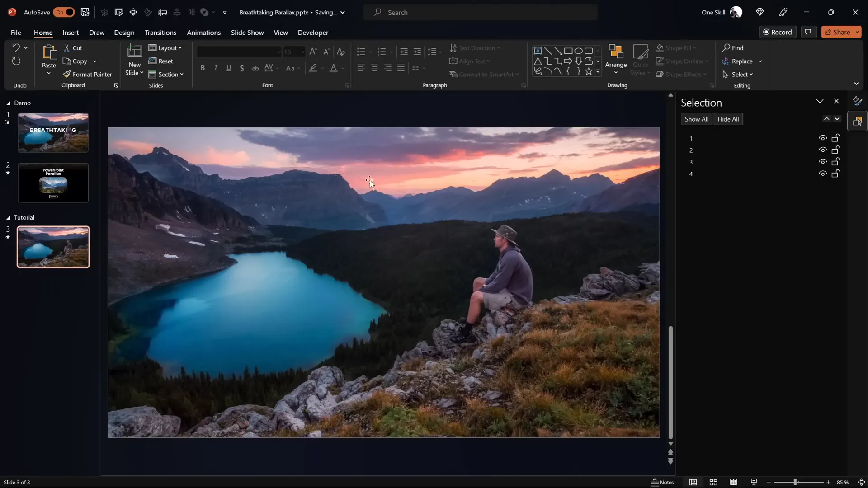The height and width of the screenshot is (488, 868).
Task: Select the slide 2 thumbnail
Action: coord(52,183)
